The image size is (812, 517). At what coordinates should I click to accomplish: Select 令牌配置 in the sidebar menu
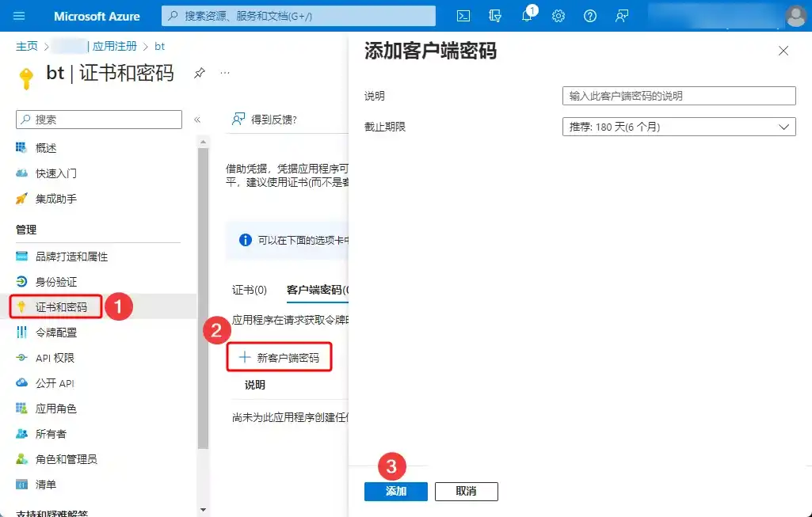point(55,332)
